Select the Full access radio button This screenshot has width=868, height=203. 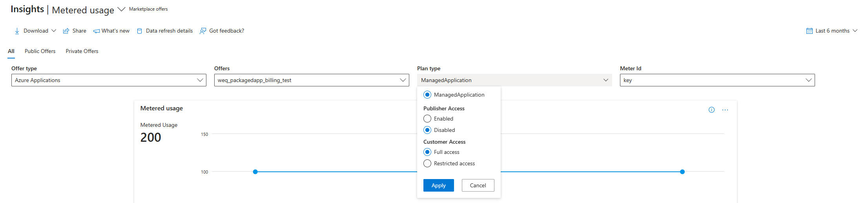click(427, 152)
